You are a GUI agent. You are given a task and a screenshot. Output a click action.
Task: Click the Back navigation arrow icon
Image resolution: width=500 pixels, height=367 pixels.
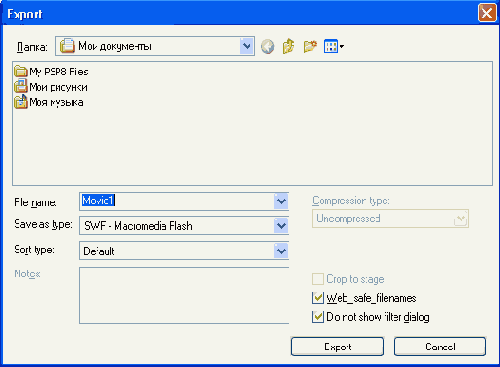coord(267,46)
